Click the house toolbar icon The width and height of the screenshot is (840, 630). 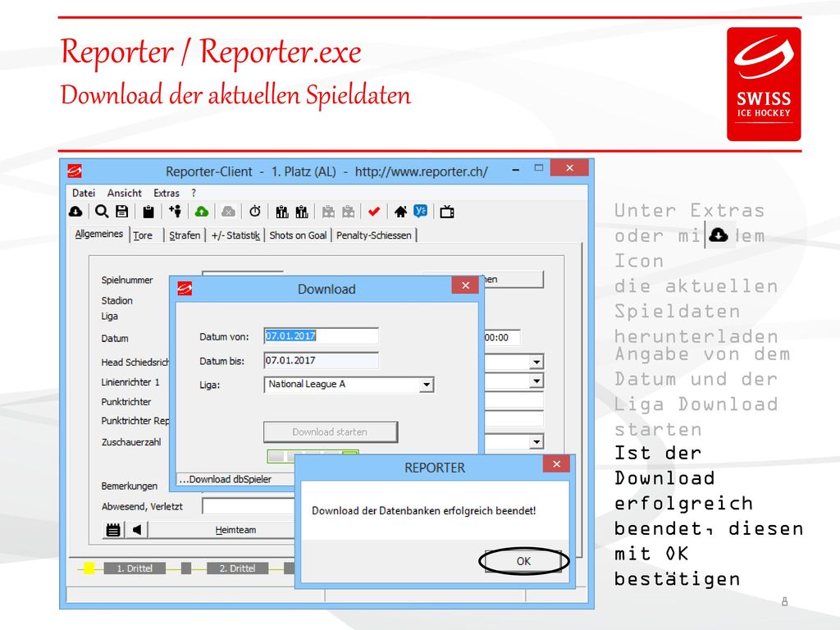coord(400,212)
